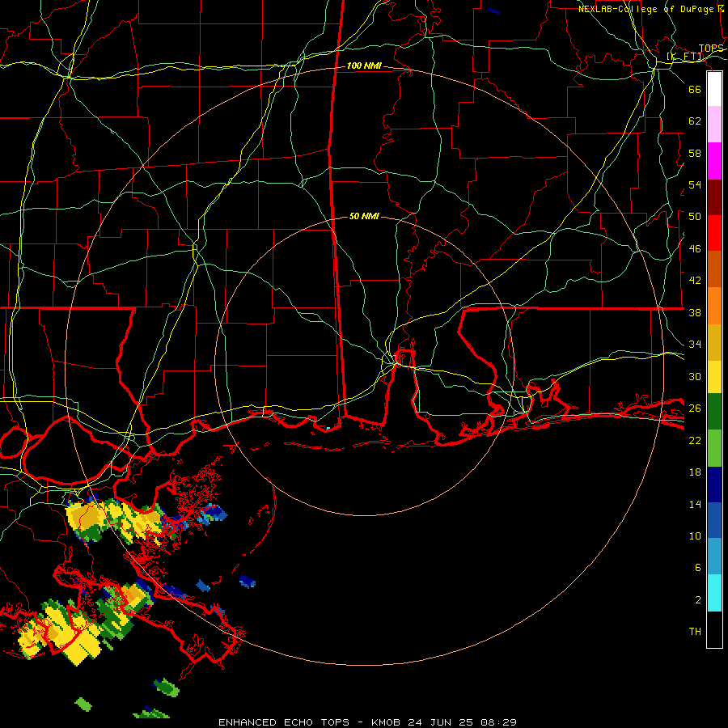Image resolution: width=728 pixels, height=728 pixels.
Task: Select the light green swatch near 22
Action: [714, 448]
